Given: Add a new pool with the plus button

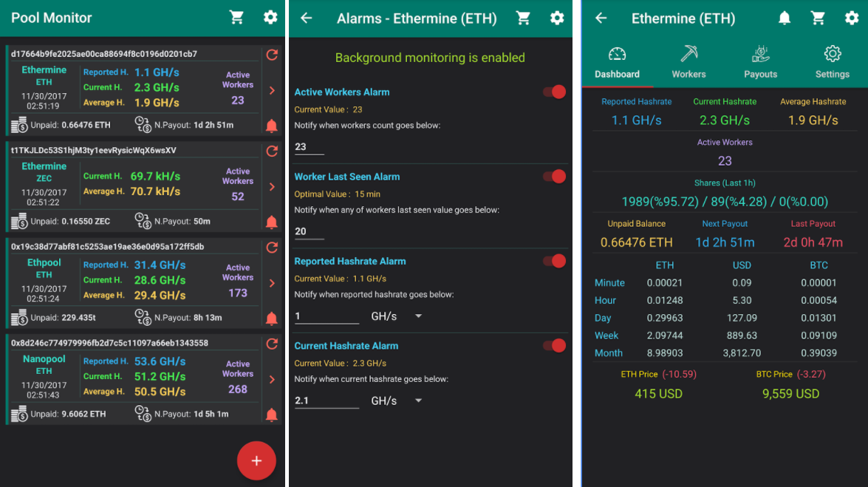Looking at the screenshot, I should 256,460.
